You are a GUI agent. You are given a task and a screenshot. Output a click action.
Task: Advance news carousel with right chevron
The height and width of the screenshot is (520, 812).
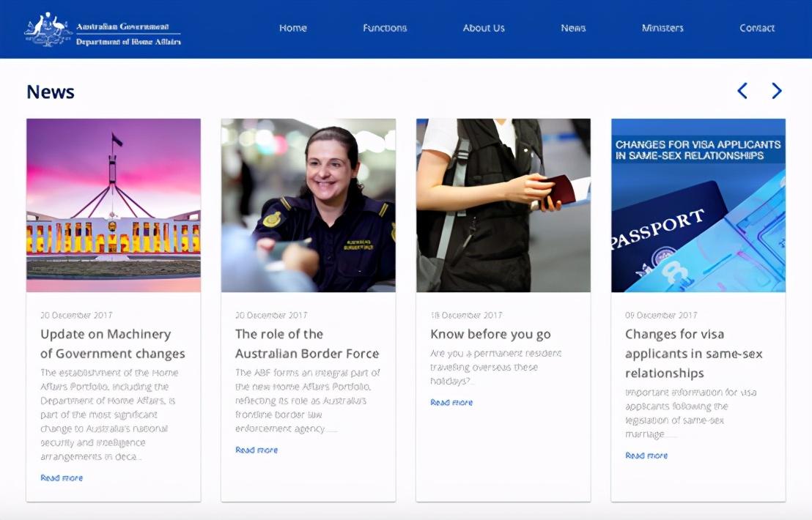click(x=777, y=91)
